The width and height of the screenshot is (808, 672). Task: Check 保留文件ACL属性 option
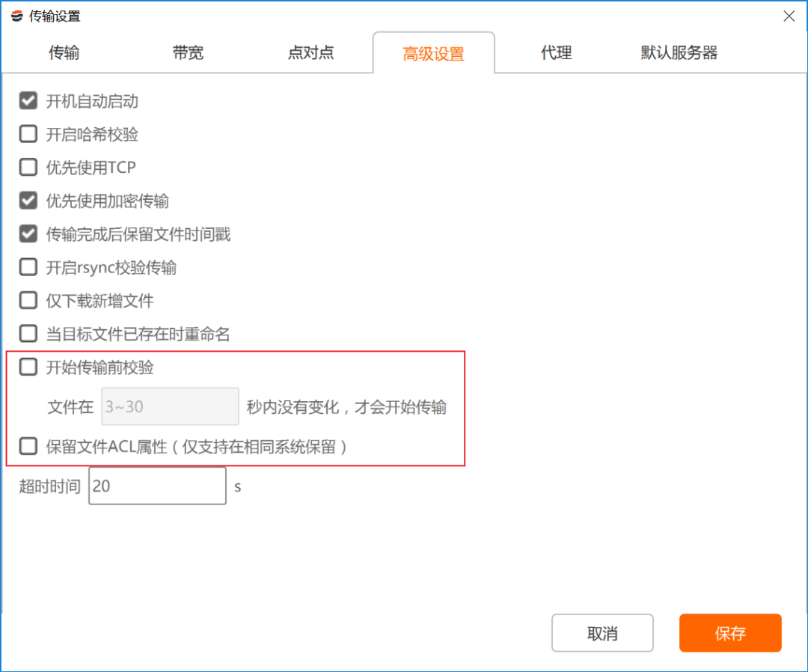point(28,446)
